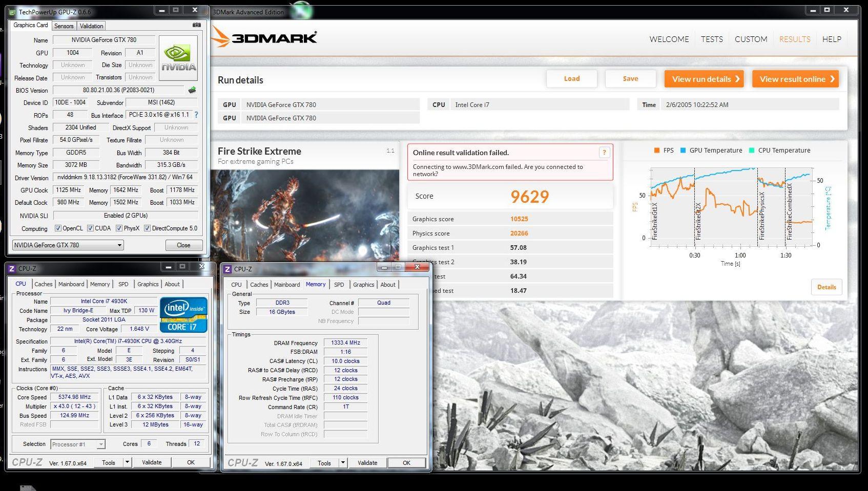
Task: Click the left CPU-Z window title icon
Action: click(x=12, y=268)
